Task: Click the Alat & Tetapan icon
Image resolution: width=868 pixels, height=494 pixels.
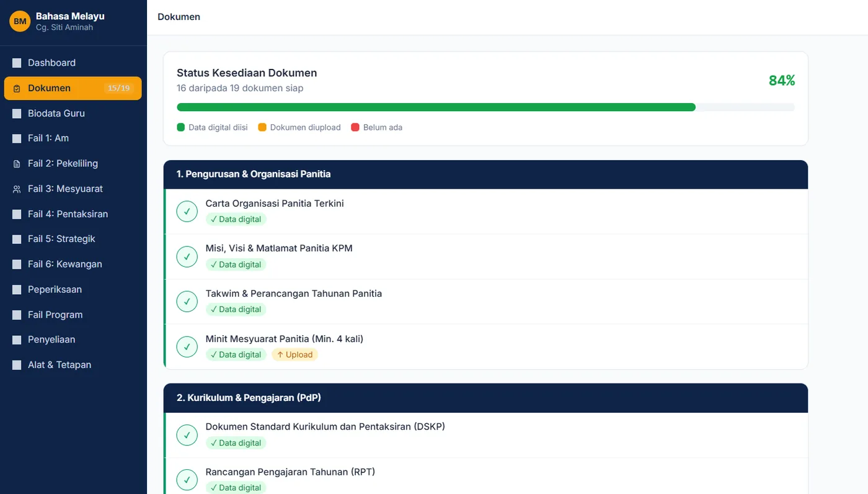Action: pyautogui.click(x=17, y=365)
